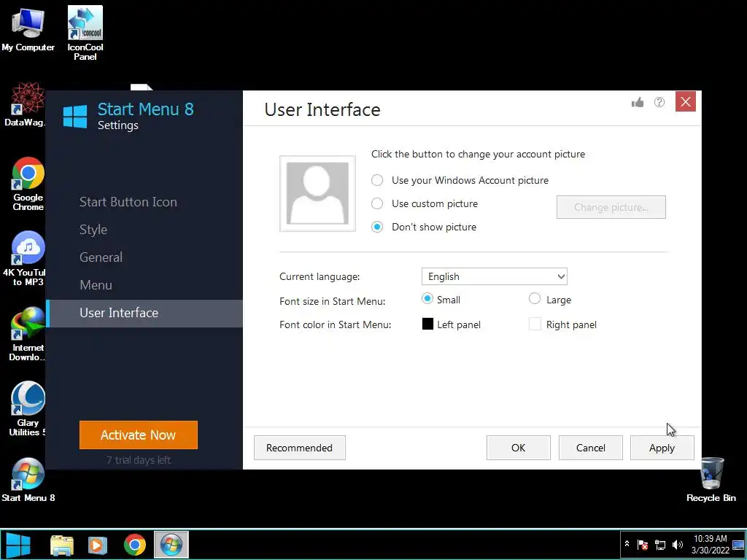
Task: Select the User Interface section
Action: [x=144, y=313]
